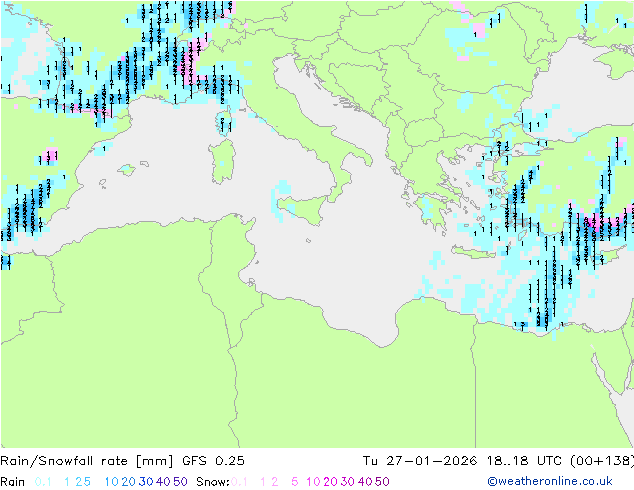Pick the Rain 50 legend color value

tap(180, 482)
